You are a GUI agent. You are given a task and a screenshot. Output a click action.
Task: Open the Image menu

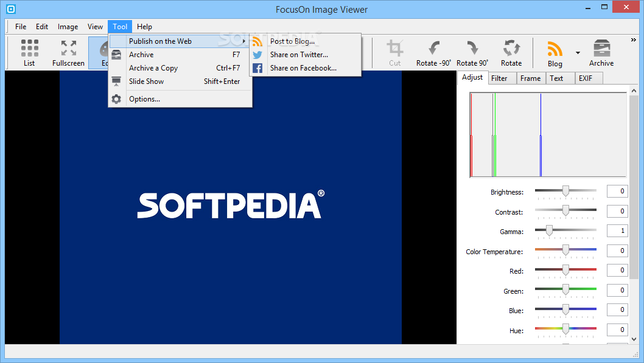pyautogui.click(x=68, y=27)
